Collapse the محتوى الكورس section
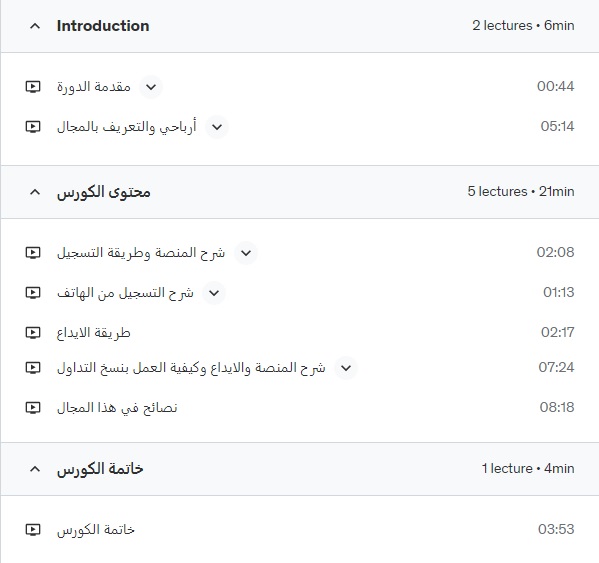599x563 pixels. click(x=35, y=192)
